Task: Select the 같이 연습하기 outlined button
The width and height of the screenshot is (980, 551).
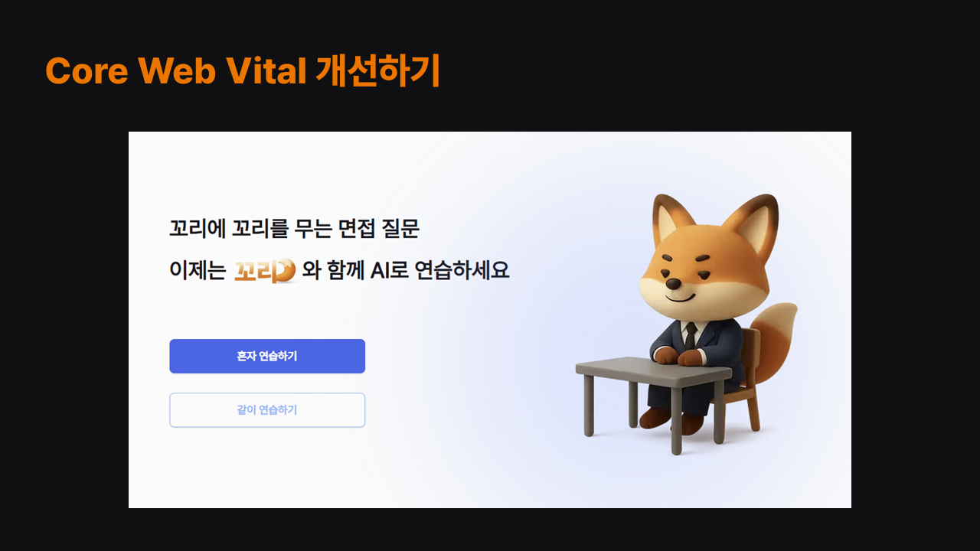Action: pyautogui.click(x=267, y=409)
